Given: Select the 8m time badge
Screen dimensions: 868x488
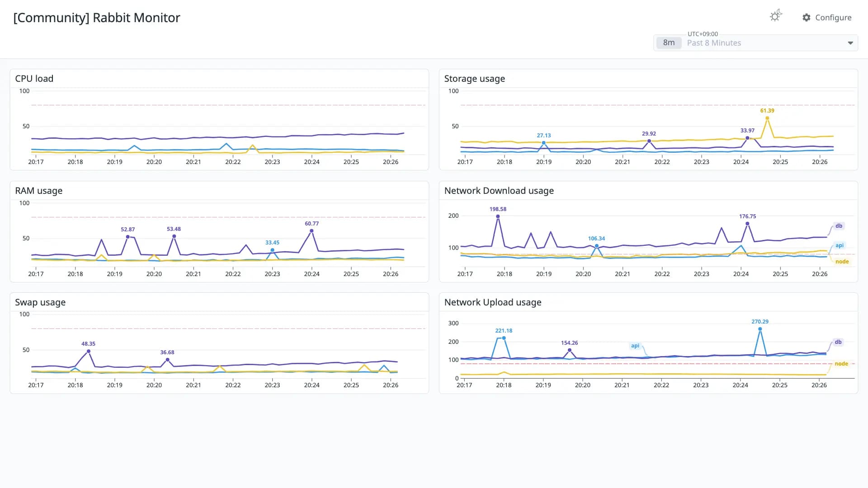Looking at the screenshot, I should (669, 43).
